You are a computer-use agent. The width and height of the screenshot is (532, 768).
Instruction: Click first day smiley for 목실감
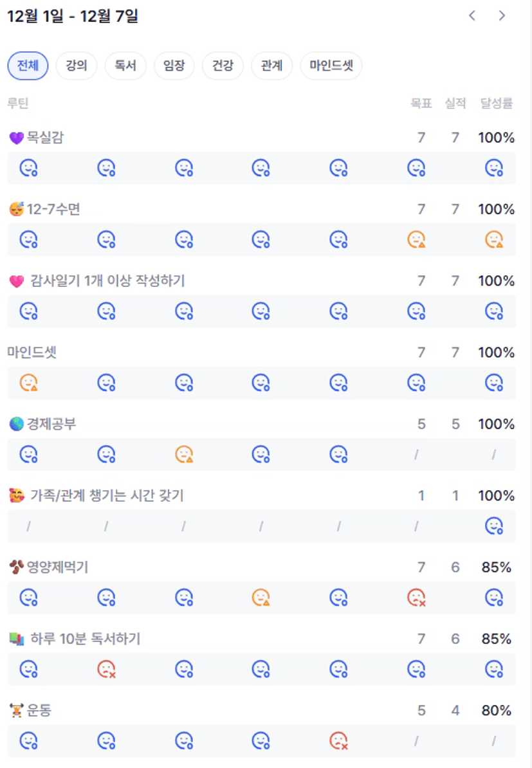point(28,169)
